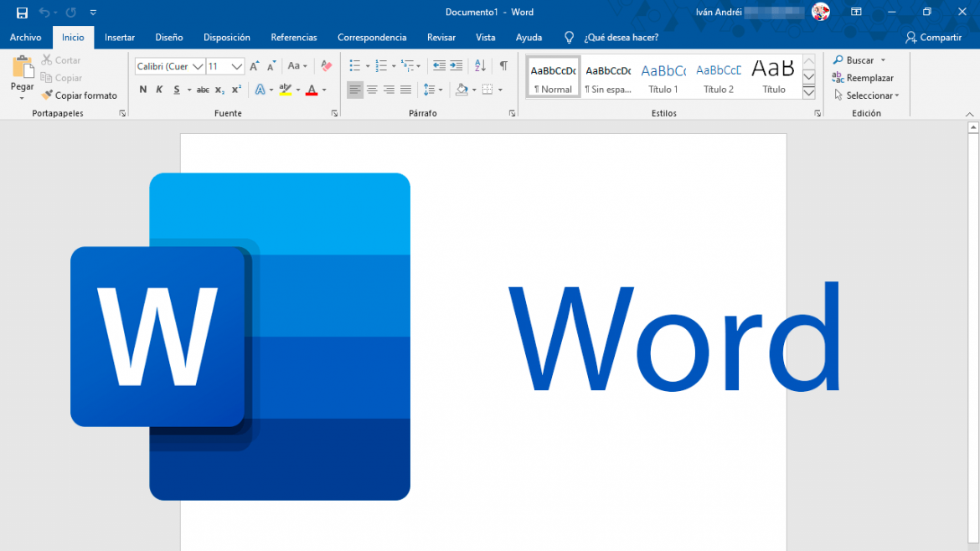Image resolution: width=980 pixels, height=551 pixels.
Task: Toggle paragraph marks with the pilcrow icon
Action: click(x=503, y=64)
